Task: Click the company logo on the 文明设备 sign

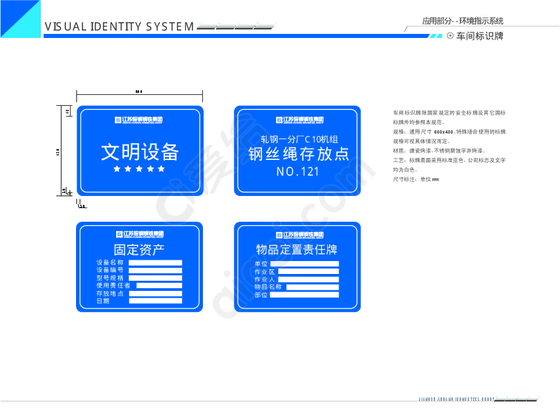Action: (x=139, y=120)
